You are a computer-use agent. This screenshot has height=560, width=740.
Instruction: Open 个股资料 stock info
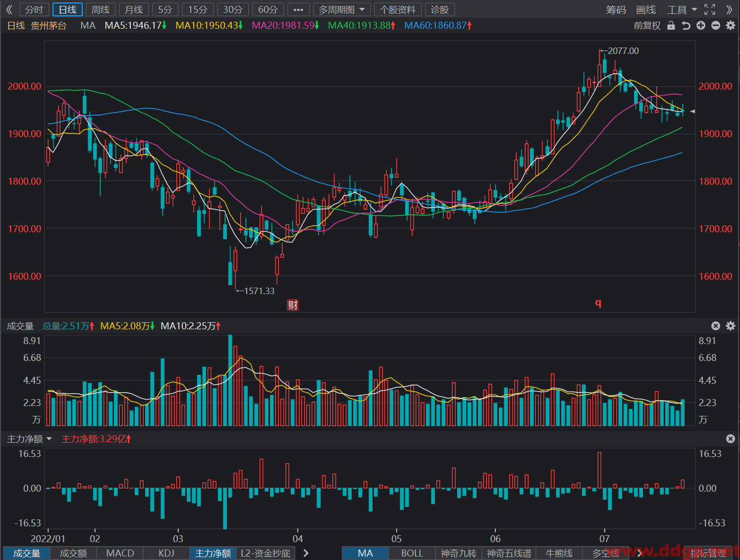pyautogui.click(x=398, y=9)
